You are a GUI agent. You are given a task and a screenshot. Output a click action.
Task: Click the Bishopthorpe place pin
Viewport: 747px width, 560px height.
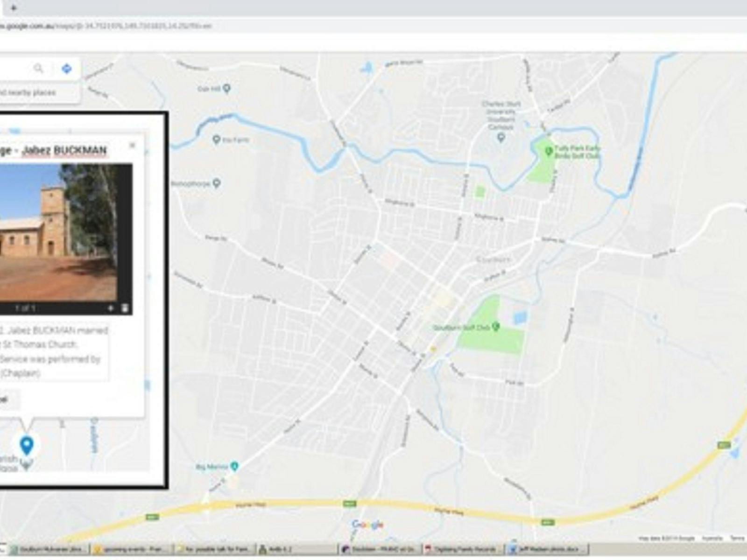click(217, 183)
